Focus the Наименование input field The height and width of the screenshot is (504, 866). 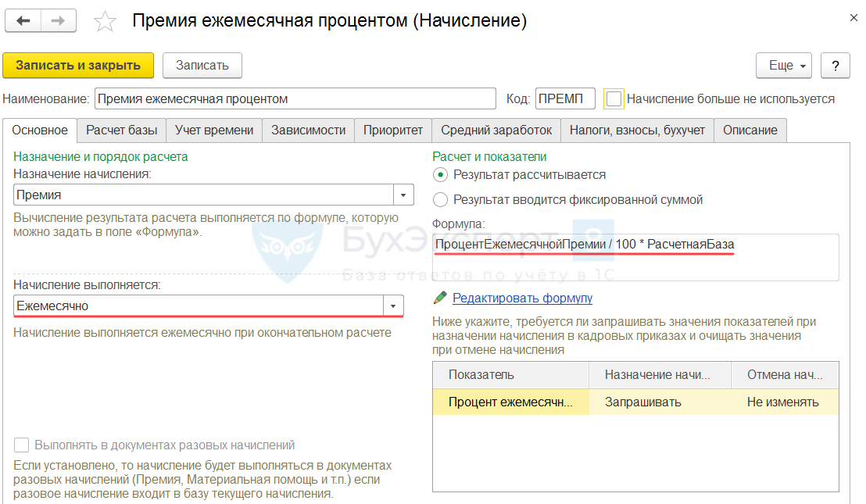pos(295,98)
